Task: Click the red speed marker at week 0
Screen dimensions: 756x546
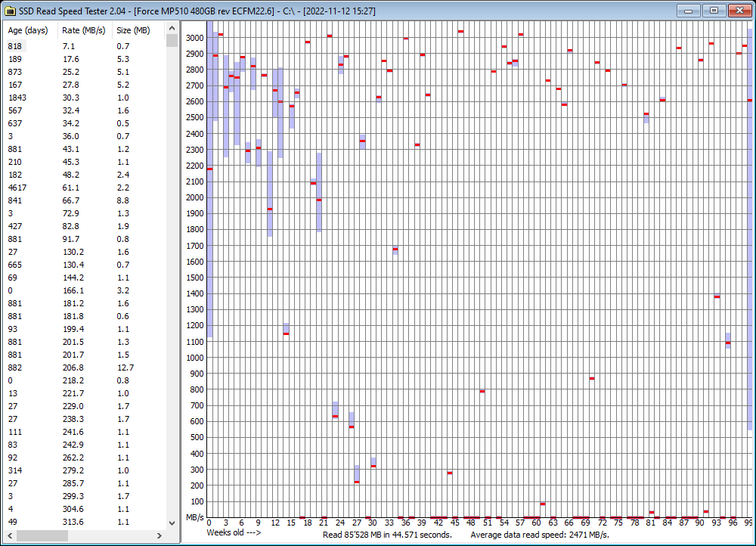Action: pos(209,169)
